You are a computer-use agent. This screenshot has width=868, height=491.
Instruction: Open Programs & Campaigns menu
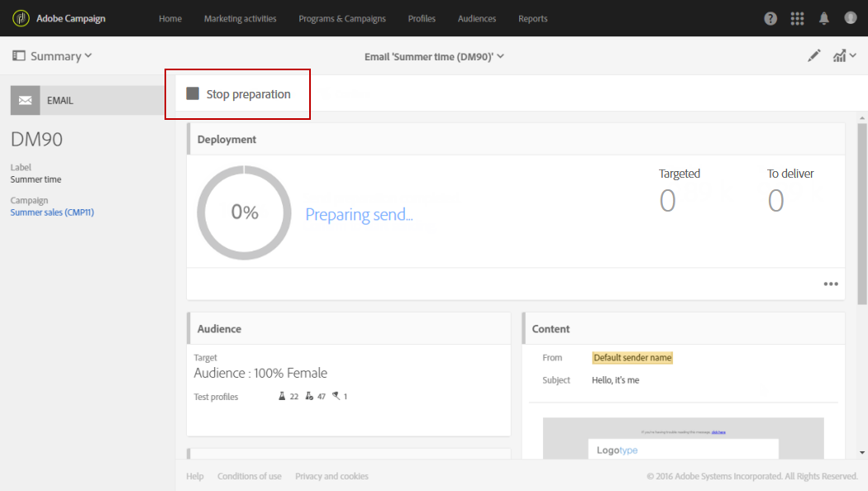coord(342,19)
